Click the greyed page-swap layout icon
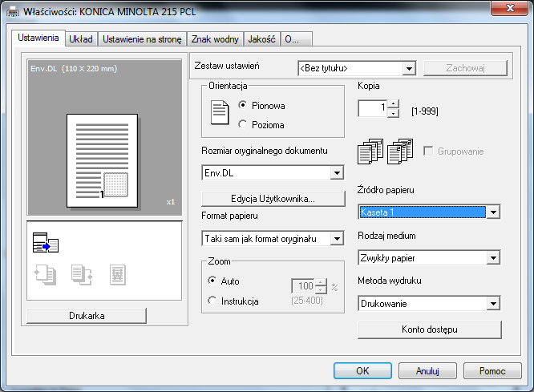The image size is (534, 392). [82, 274]
